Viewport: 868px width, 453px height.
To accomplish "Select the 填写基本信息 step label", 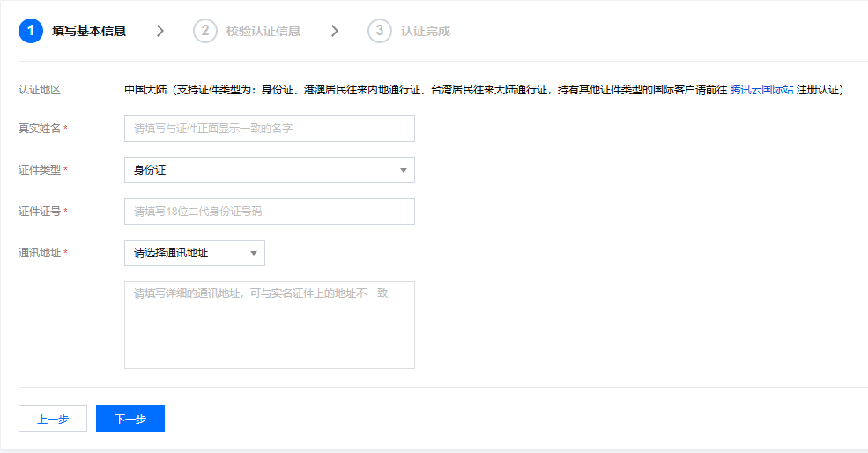I will click(89, 31).
